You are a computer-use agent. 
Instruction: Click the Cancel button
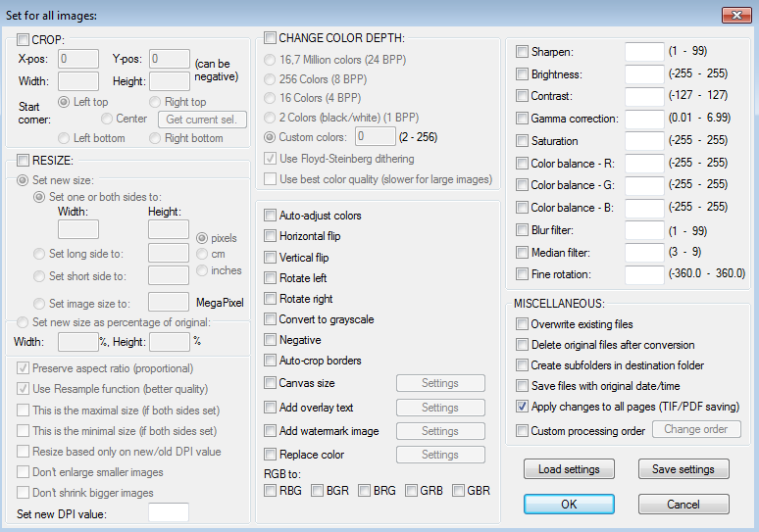683,505
